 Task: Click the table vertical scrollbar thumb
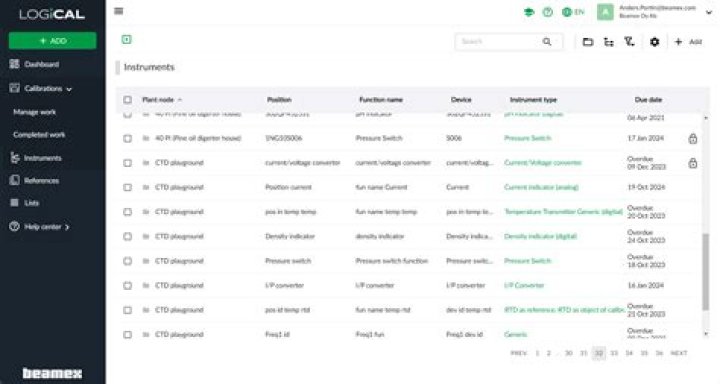(x=706, y=271)
